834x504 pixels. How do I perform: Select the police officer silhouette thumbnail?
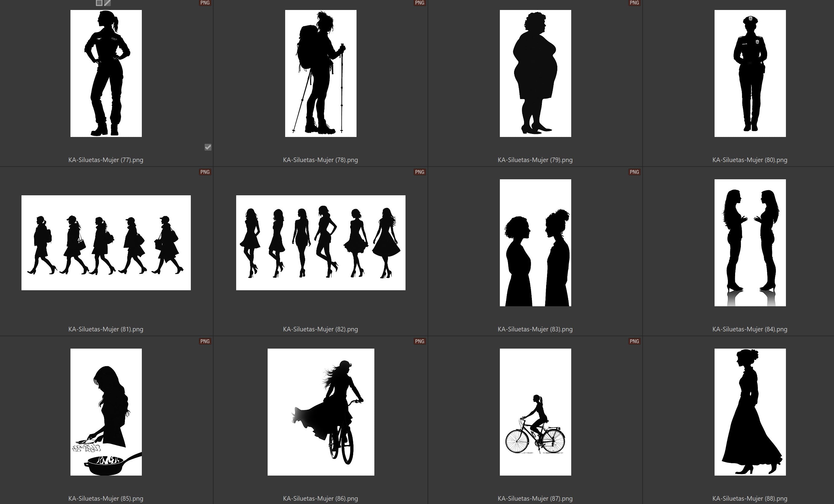point(750,73)
